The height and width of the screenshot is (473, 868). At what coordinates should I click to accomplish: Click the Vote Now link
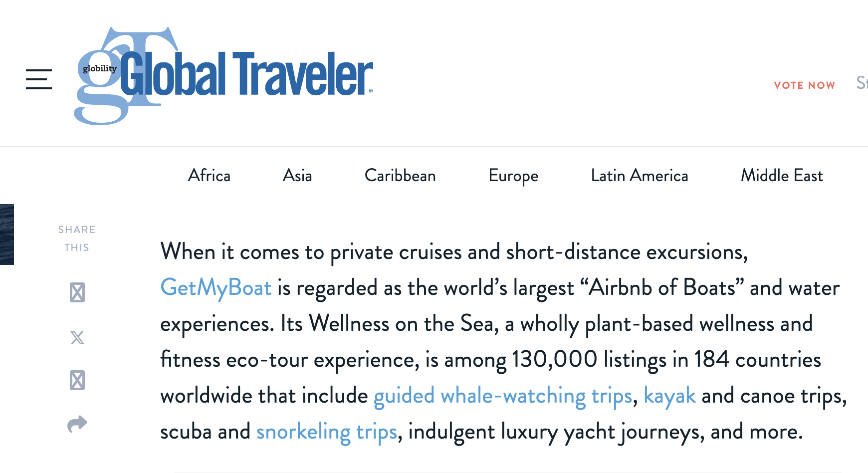pos(804,85)
